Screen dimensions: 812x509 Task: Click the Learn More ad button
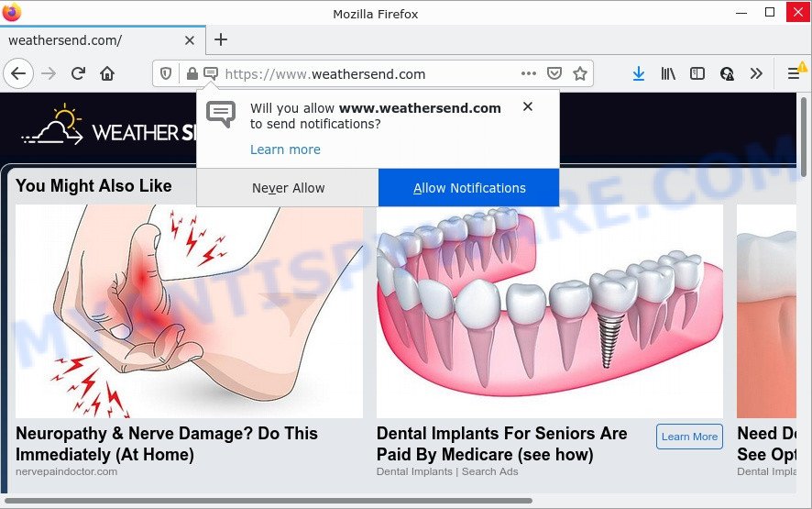(x=689, y=437)
